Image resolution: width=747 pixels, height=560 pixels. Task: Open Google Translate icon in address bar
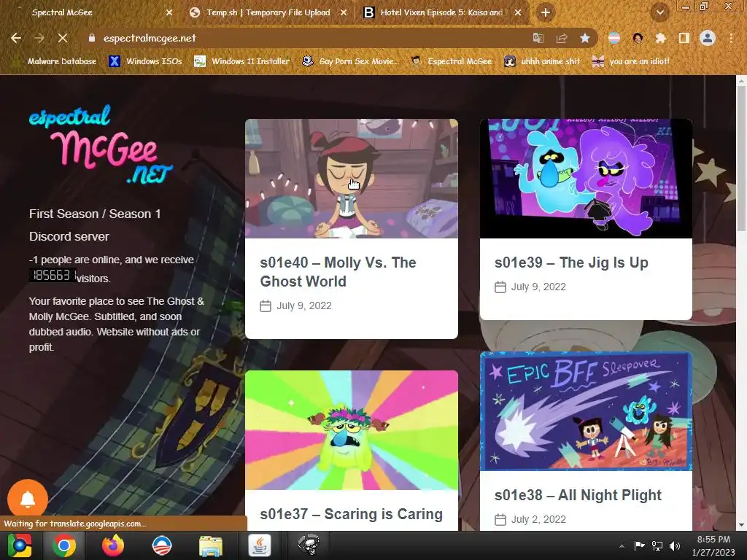pos(538,38)
